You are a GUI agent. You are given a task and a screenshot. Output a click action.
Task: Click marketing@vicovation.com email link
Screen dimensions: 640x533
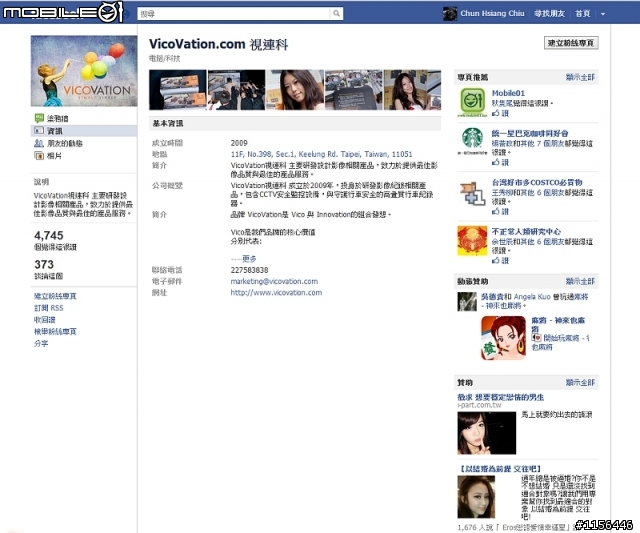tap(274, 281)
